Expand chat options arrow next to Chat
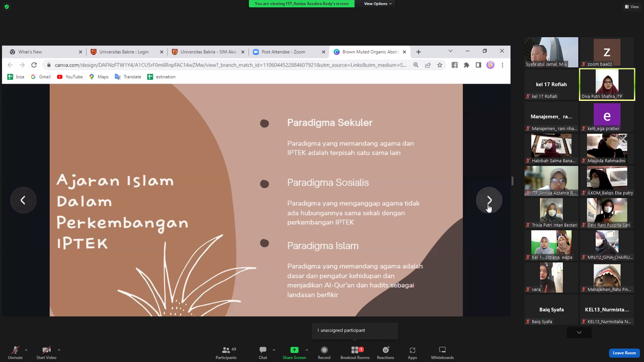Viewport: 644px width, 362px height. [x=274, y=350]
